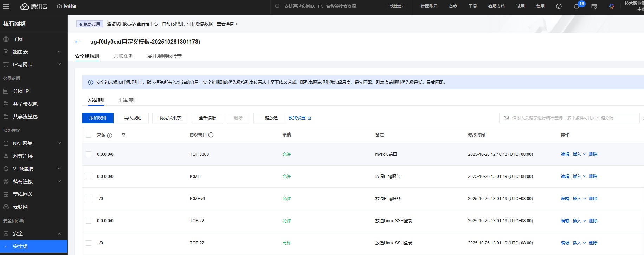
Task: Open 插入 dropdown arrow in mysql8端口 row
Action: point(585,154)
